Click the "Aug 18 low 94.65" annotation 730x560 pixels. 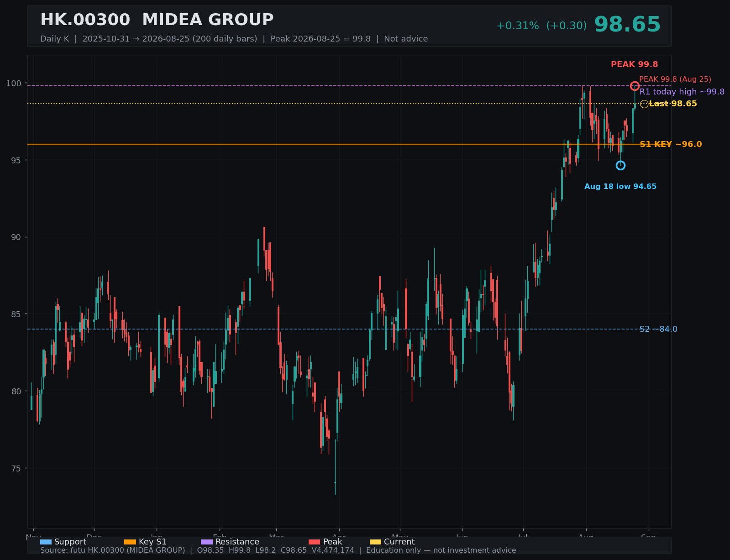620,187
